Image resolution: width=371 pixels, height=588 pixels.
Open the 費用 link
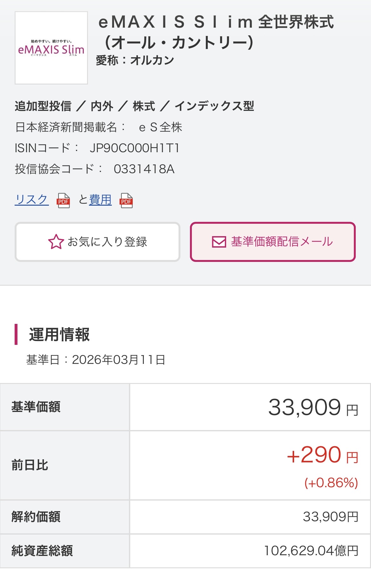[100, 200]
